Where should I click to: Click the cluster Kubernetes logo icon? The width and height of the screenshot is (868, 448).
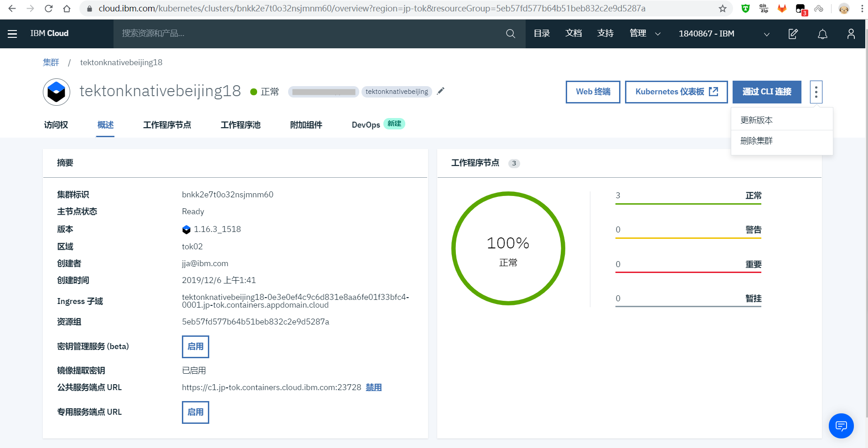pyautogui.click(x=57, y=92)
